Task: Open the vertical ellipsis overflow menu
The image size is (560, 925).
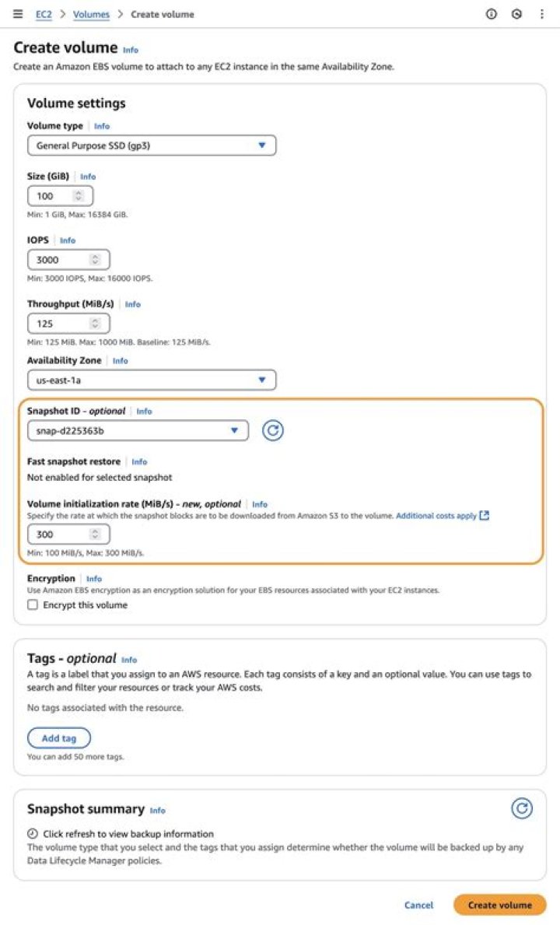Action: pos(541,14)
